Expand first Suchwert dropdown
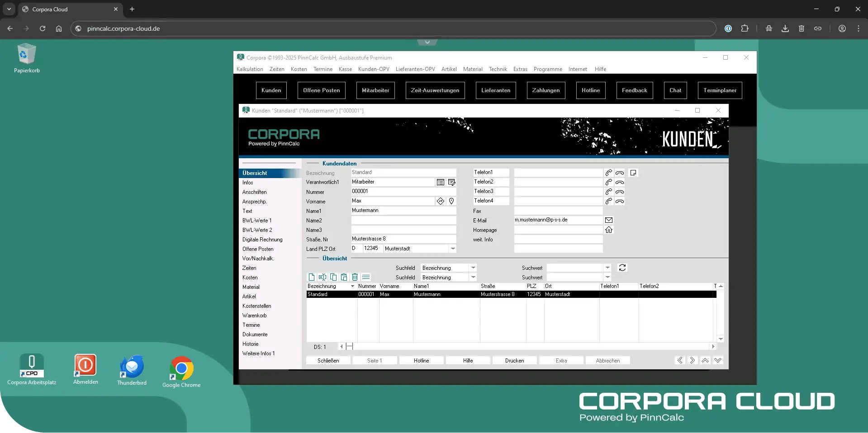The width and height of the screenshot is (868, 433). click(x=607, y=268)
